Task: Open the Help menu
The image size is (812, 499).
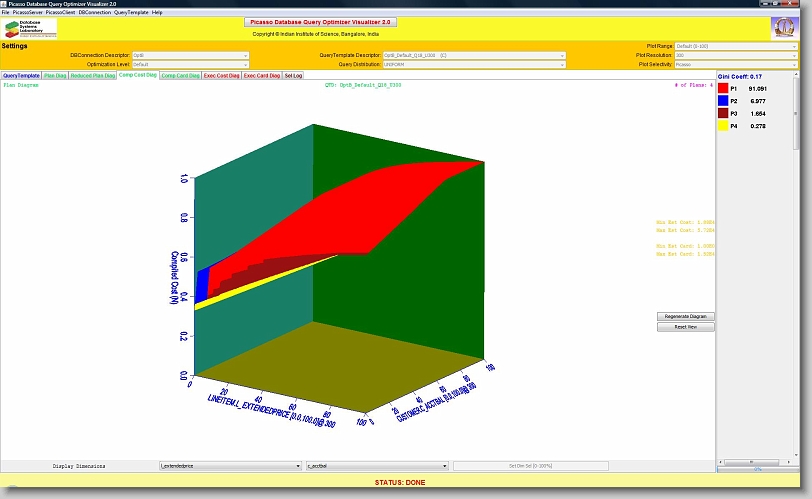Action: click(x=157, y=12)
